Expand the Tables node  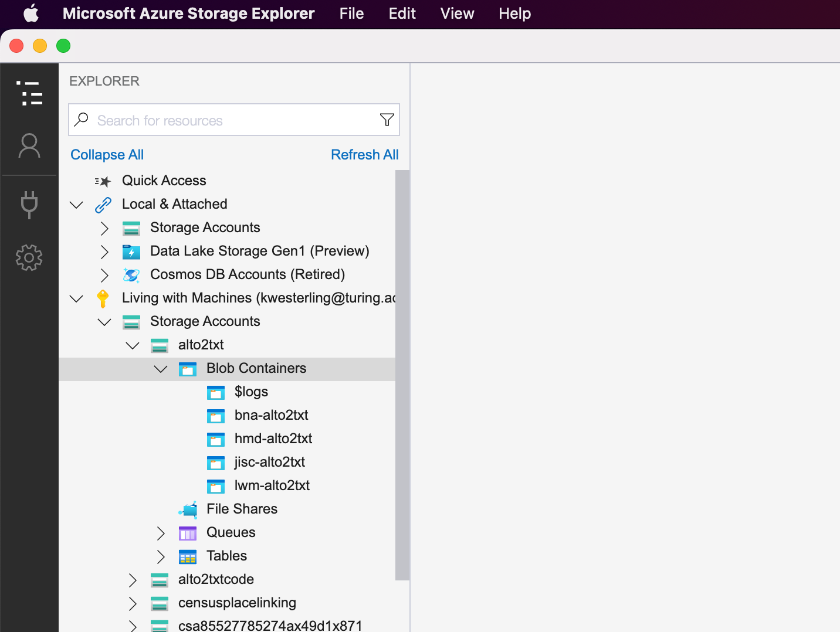point(161,556)
